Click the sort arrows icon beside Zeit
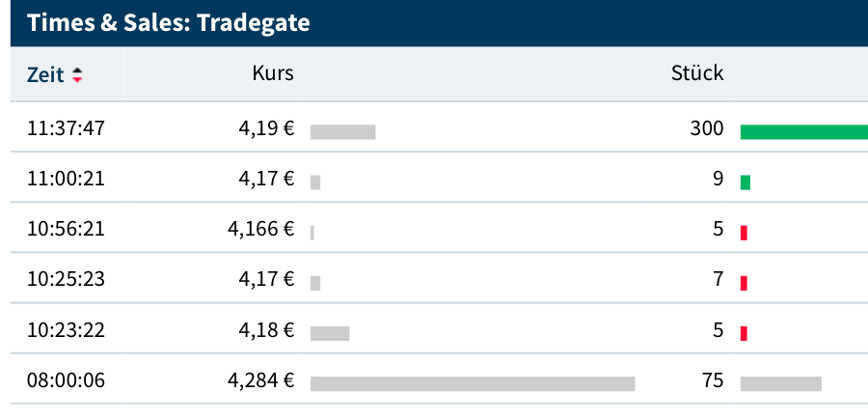This screenshot has width=868, height=420. click(x=77, y=75)
